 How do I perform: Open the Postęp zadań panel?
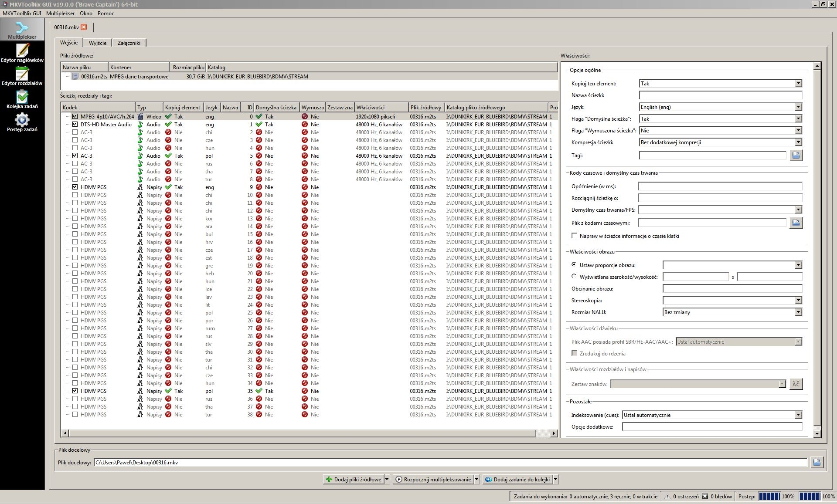tap(22, 121)
